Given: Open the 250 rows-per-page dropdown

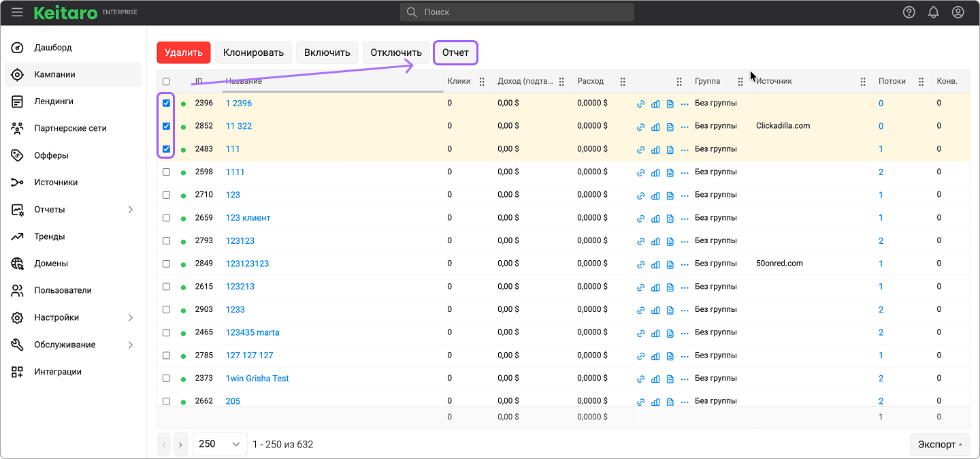Looking at the screenshot, I should 219,444.
